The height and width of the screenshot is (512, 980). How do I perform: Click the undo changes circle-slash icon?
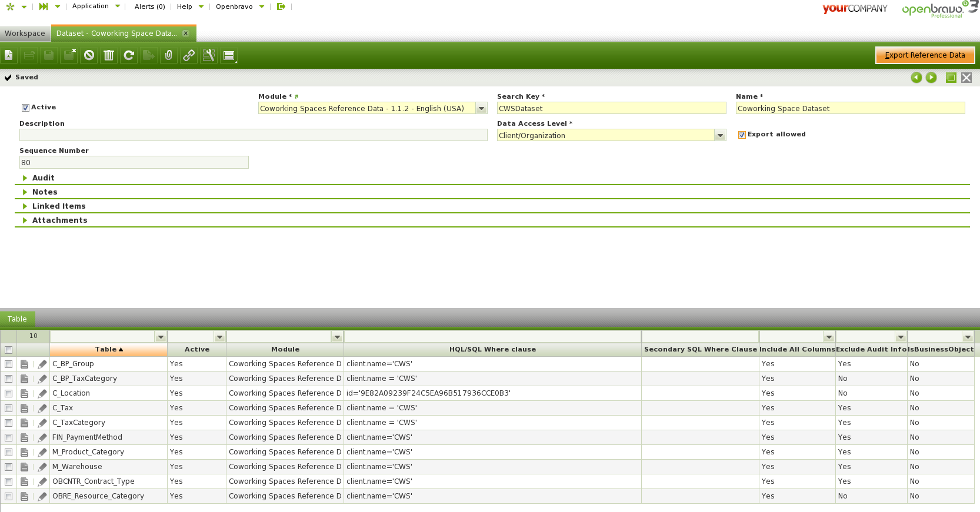coord(89,55)
